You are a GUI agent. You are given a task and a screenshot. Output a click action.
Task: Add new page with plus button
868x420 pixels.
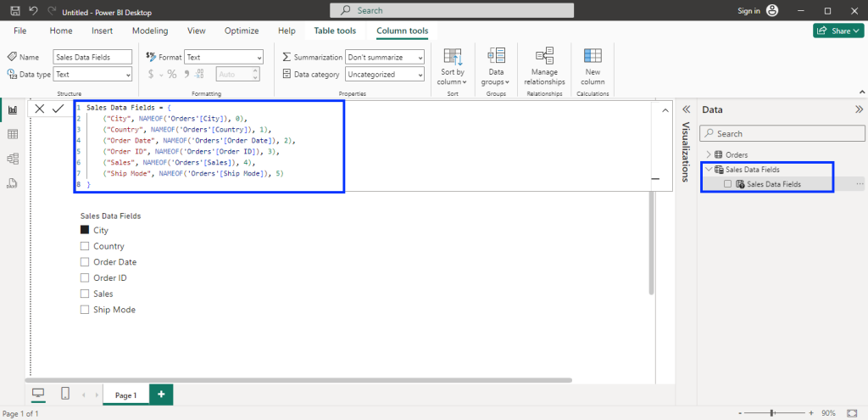161,394
